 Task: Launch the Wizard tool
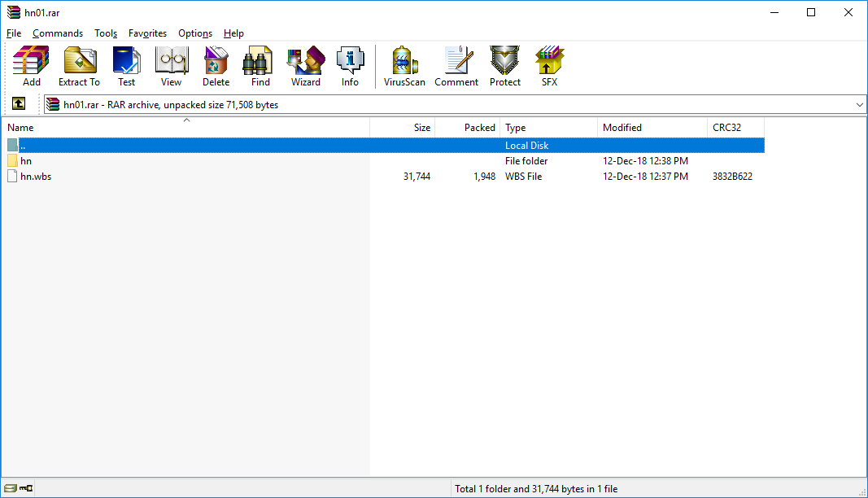(x=306, y=66)
